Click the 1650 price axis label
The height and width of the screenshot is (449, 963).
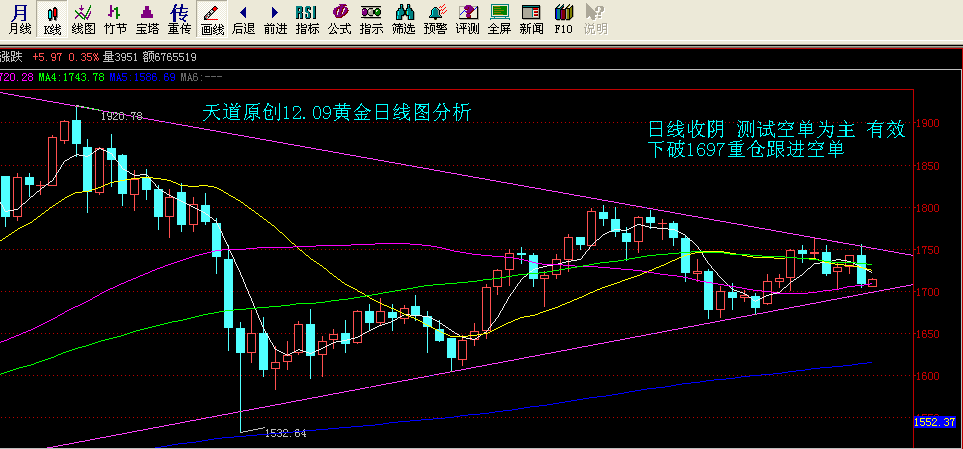(928, 334)
